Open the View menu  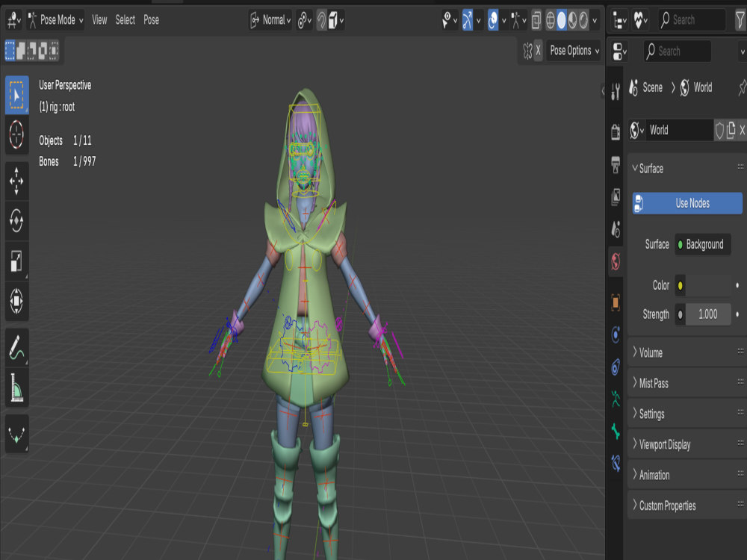tap(99, 20)
